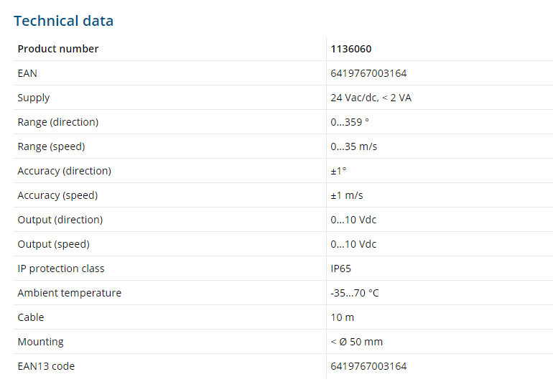Click the Output (speed) label
Screen dimensions: 553x392
pos(54,244)
